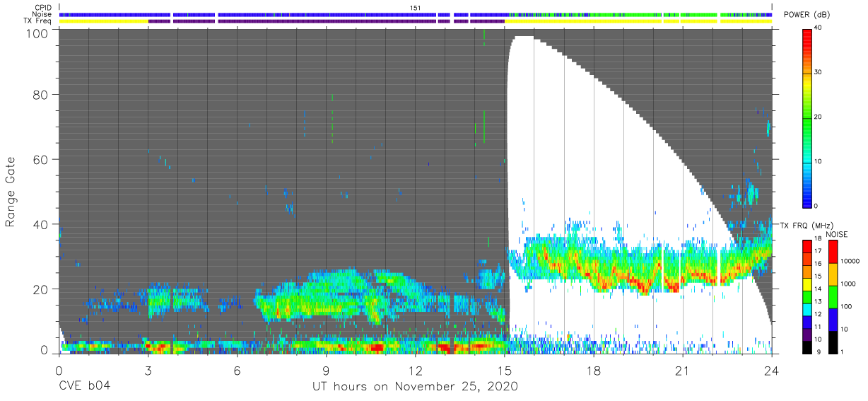Pick the black 9-10 MHz frequency swatch
Image resolution: width=868 pixels, height=401 pixels.
point(808,347)
